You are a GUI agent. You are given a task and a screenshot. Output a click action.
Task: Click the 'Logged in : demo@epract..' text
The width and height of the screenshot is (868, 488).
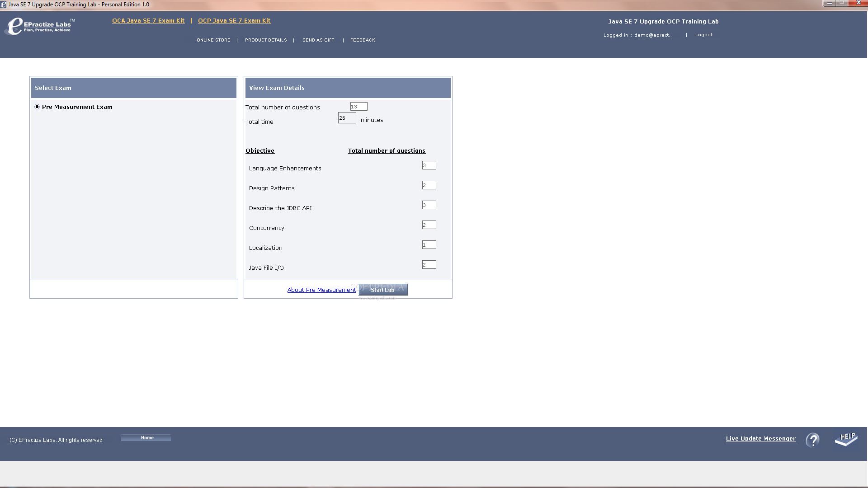click(637, 35)
